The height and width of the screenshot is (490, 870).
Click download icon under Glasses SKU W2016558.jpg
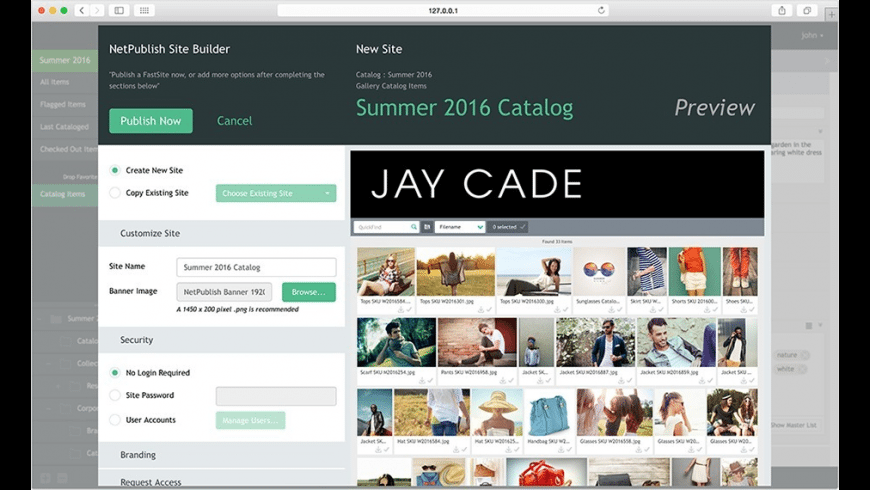638,449
